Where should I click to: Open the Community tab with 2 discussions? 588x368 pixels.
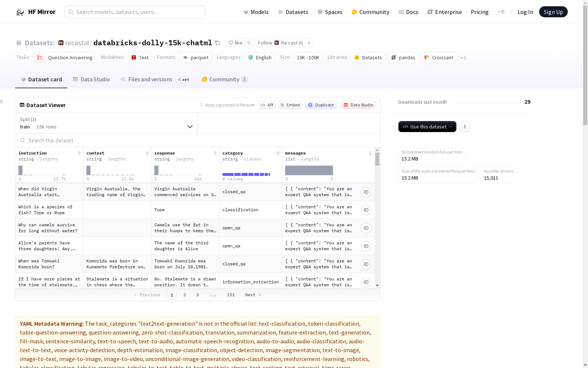(x=224, y=79)
